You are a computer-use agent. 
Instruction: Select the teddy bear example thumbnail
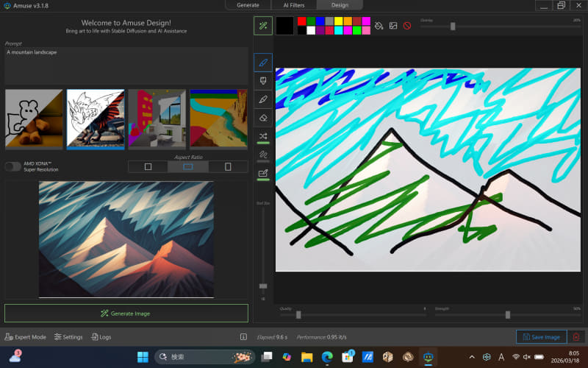point(34,118)
